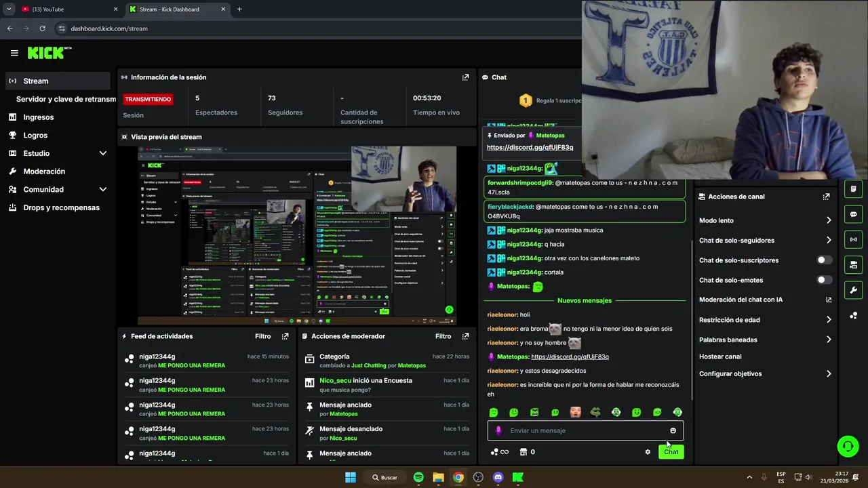Screen dimensions: 868x488
Task: Open Filtro in Feed de actividades
Action: pos(262,336)
